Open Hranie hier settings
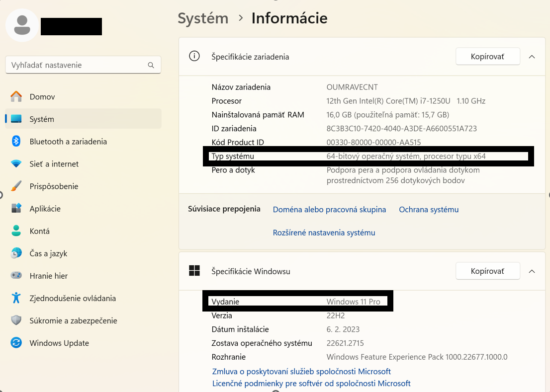This screenshot has height=392, width=550. coord(83,276)
